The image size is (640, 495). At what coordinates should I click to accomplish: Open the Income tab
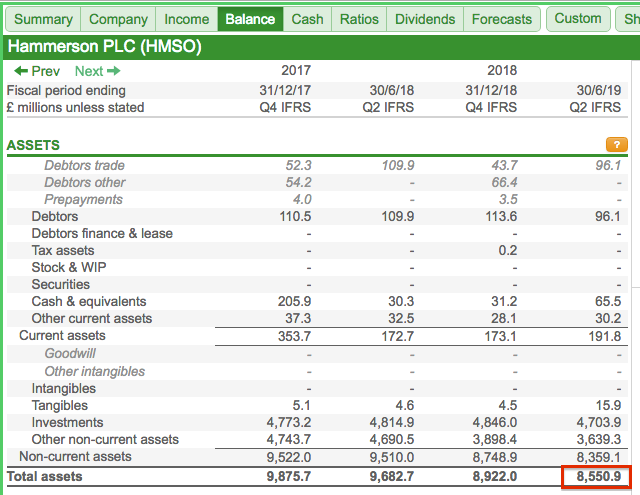187,19
